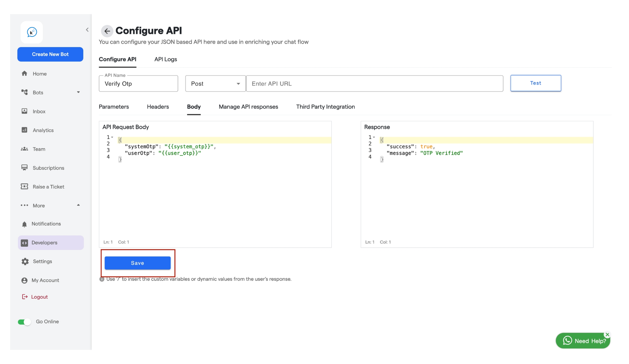Click the Raise a Ticket icon
629x364 pixels.
click(24, 187)
